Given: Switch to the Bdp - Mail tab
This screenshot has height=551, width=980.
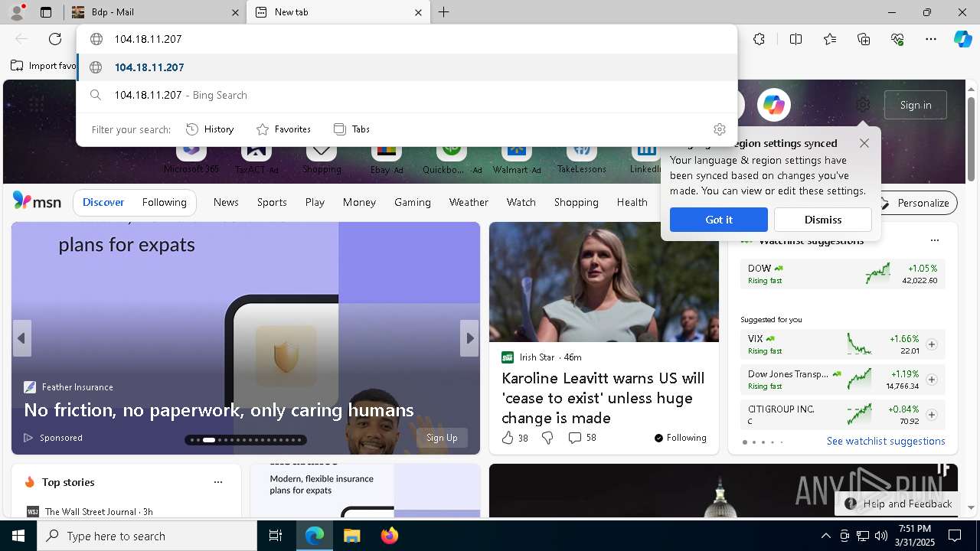Looking at the screenshot, I should pyautogui.click(x=156, y=12).
